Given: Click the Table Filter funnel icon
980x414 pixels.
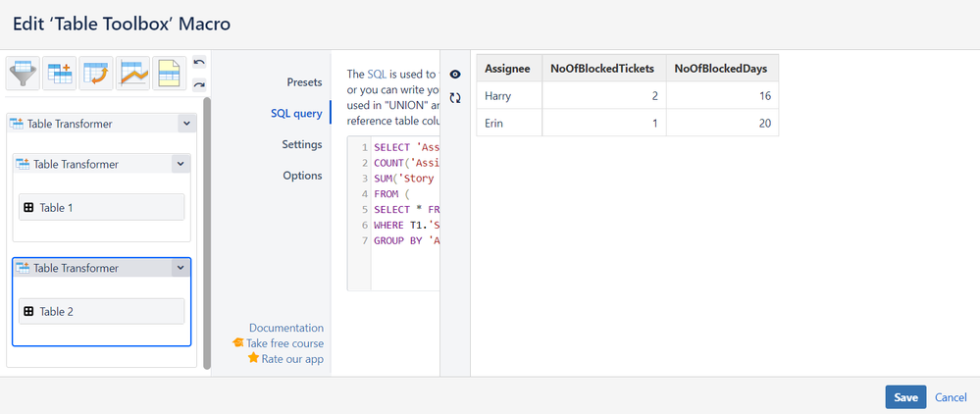Looking at the screenshot, I should (25, 73).
